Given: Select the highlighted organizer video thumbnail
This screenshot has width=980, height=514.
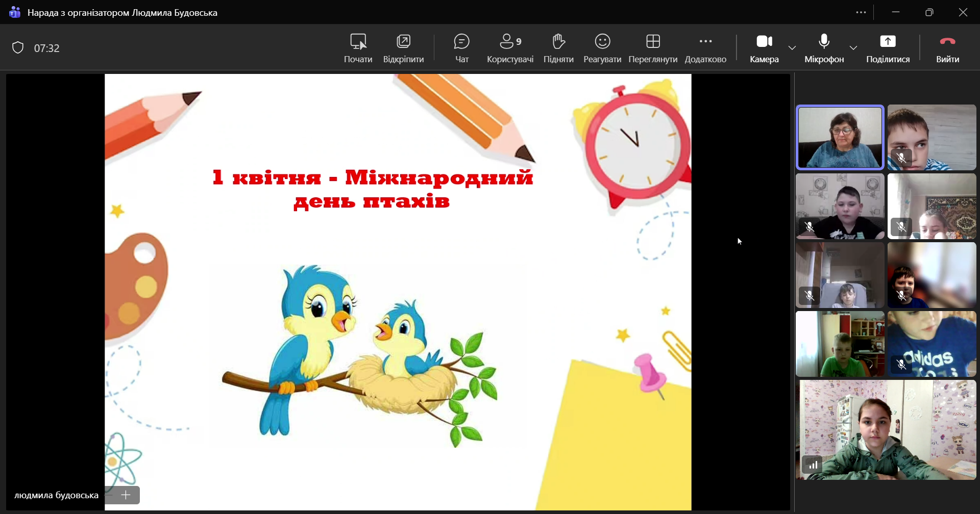Looking at the screenshot, I should click(840, 137).
